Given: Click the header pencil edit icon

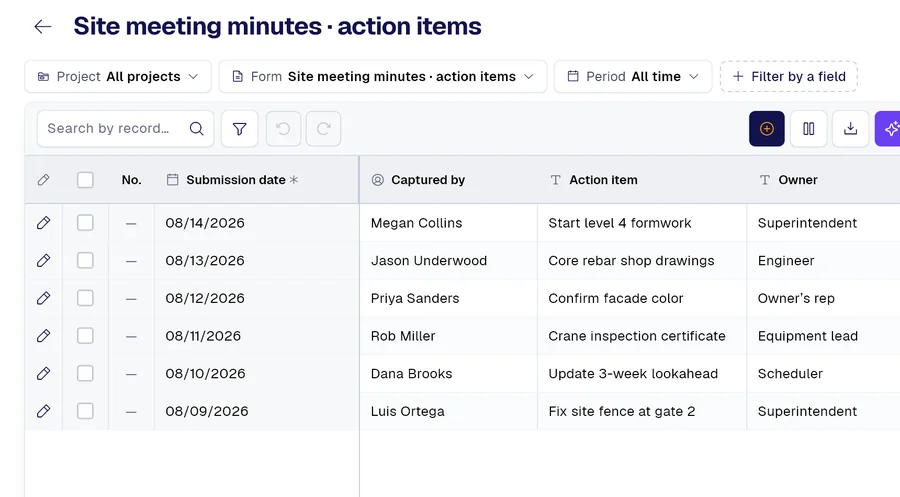Looking at the screenshot, I should [x=43, y=180].
